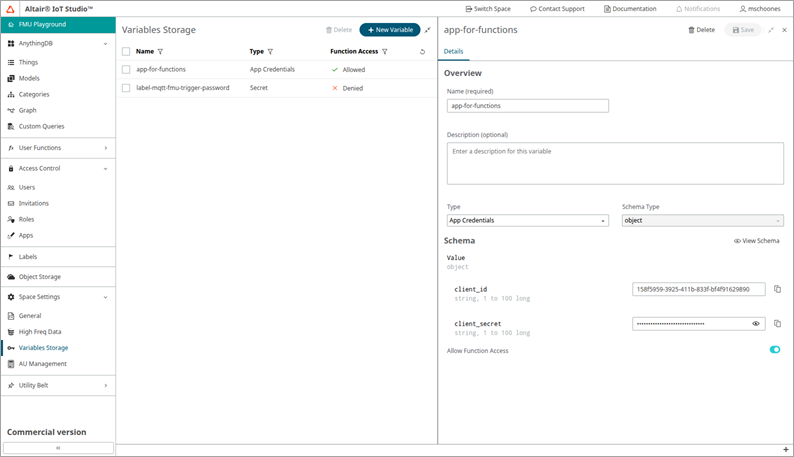This screenshot has height=457, width=794.
Task: Click the New Variable button
Action: coord(390,30)
